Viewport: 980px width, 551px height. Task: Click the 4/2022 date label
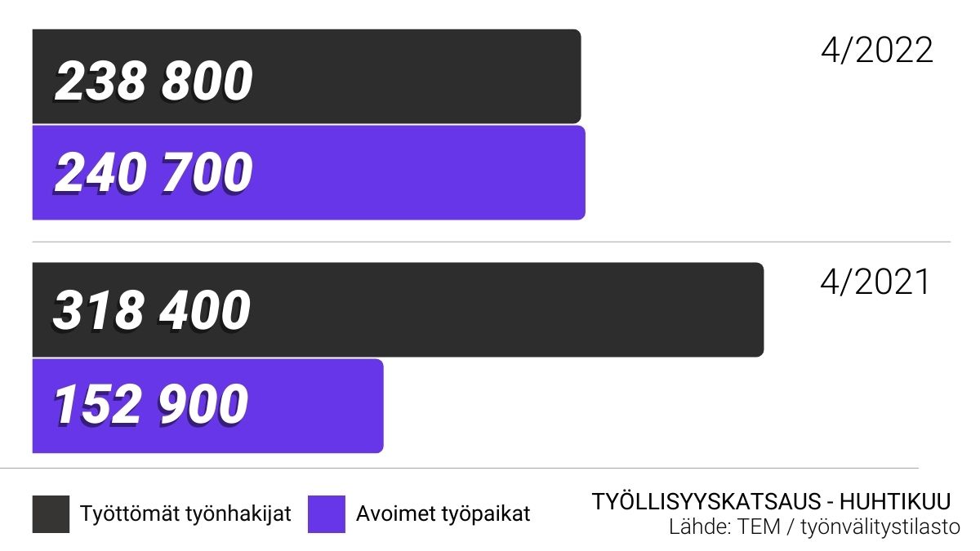876,51
